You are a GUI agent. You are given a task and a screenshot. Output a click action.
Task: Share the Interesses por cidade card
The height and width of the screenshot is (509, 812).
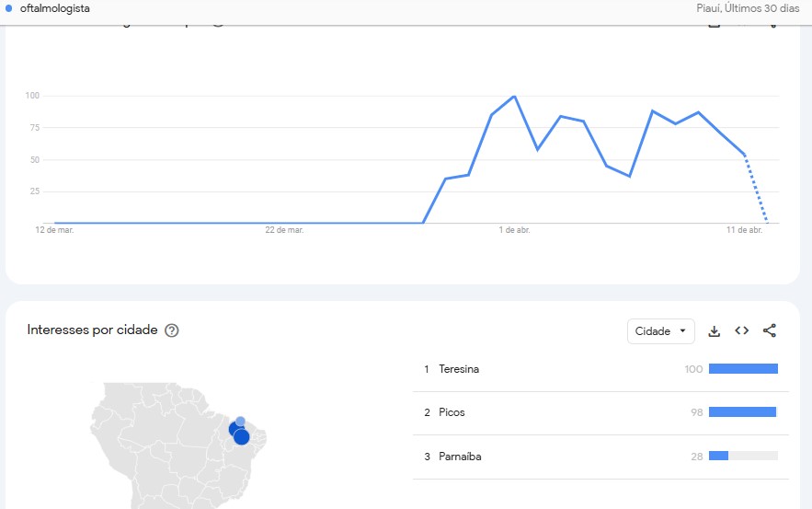click(x=770, y=330)
